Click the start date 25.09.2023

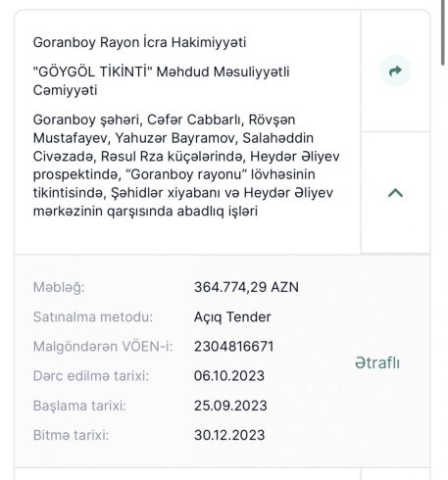230,406
